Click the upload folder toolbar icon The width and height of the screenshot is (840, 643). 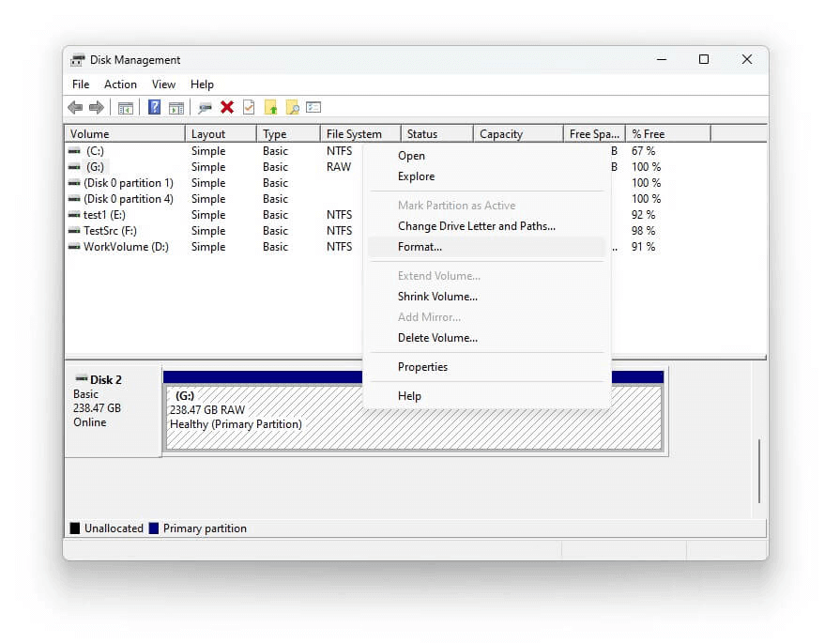269,107
